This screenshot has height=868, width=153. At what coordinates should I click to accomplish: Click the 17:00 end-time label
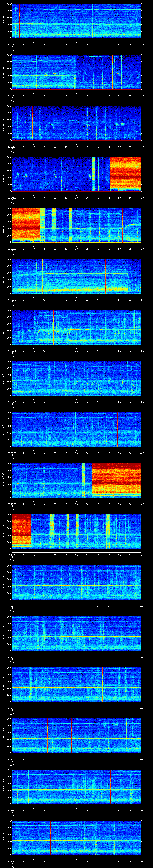[141, 810]
